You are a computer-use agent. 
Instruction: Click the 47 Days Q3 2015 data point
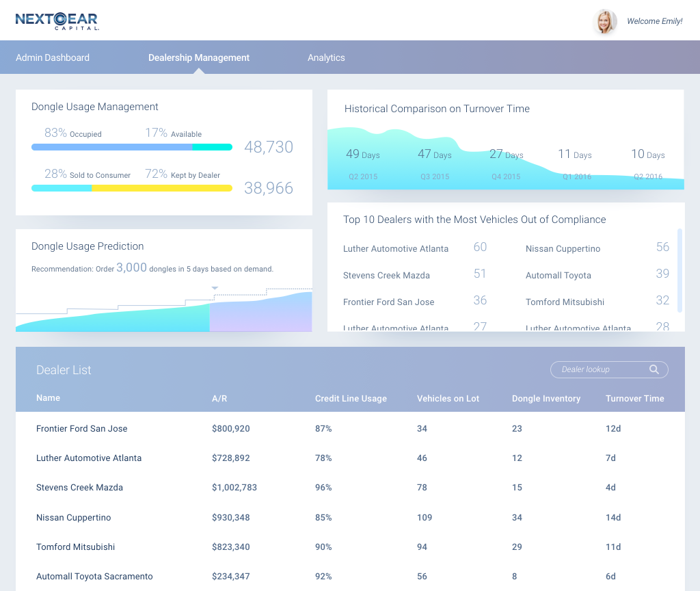tap(434, 163)
